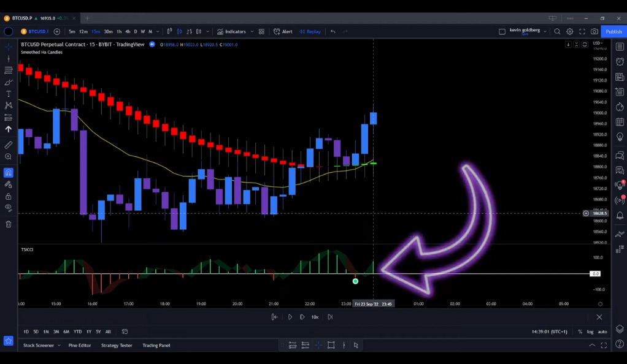Toggle the magnet mode
This screenshot has height=364, width=627.
click(x=9, y=173)
